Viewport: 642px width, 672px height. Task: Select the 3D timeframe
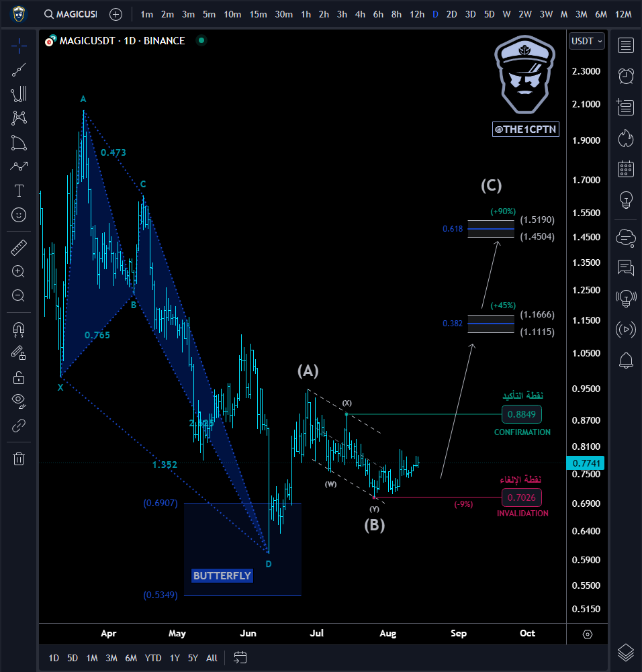(x=471, y=15)
